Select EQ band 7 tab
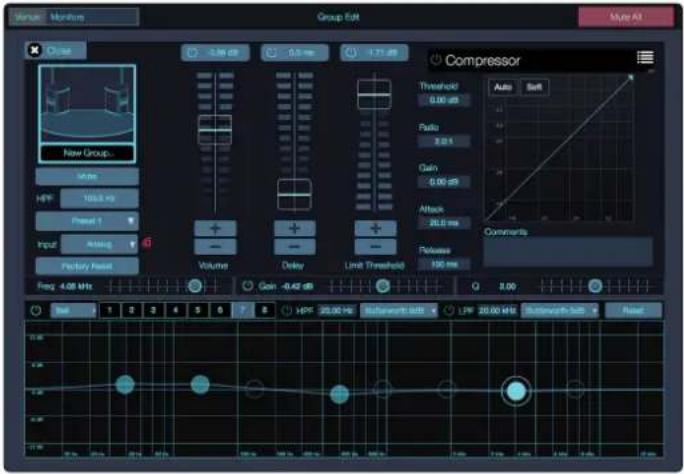Viewport: 684px width, 474px height. pos(243,310)
